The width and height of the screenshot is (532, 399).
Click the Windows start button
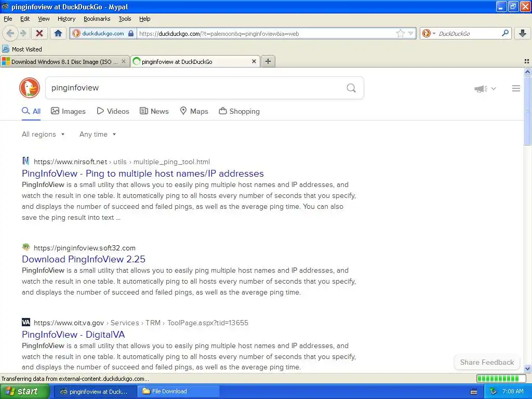[24, 392]
